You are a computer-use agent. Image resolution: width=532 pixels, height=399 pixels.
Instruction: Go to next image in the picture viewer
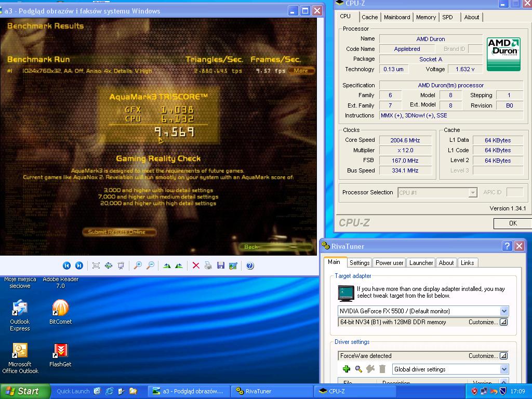(79, 265)
